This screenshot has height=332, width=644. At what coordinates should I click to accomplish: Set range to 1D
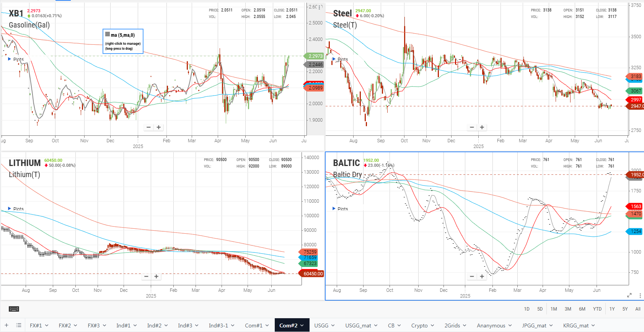pos(527,309)
